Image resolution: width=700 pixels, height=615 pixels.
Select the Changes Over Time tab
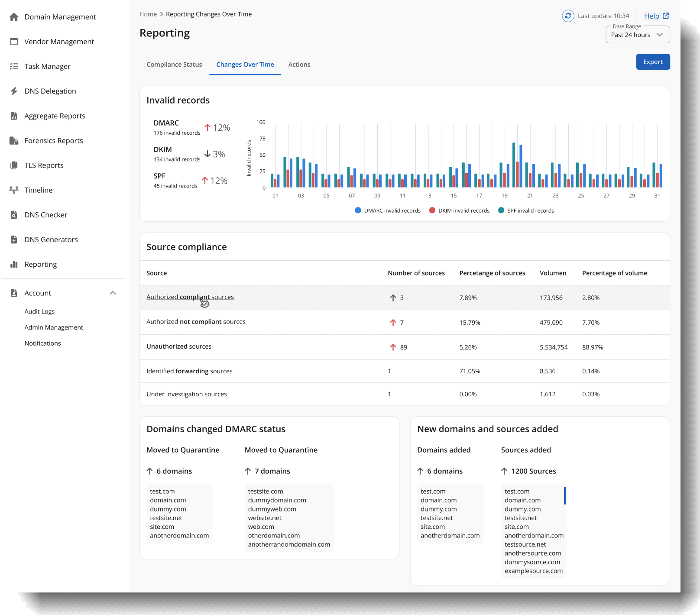pyautogui.click(x=245, y=65)
